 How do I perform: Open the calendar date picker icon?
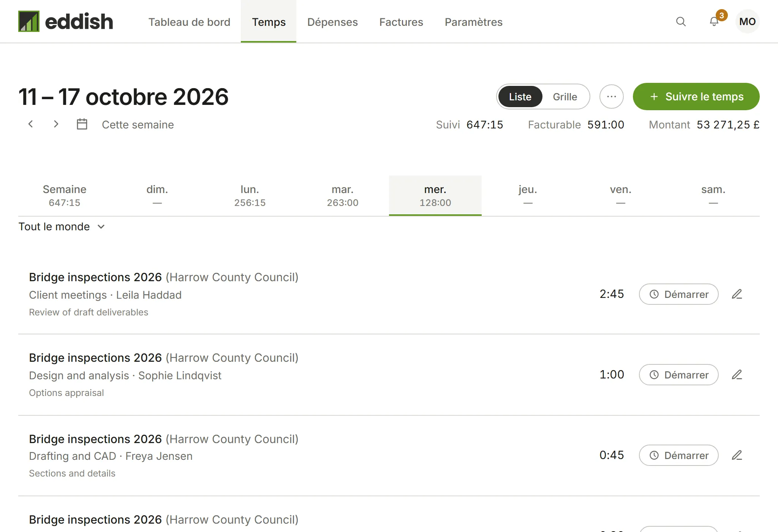tap(82, 124)
